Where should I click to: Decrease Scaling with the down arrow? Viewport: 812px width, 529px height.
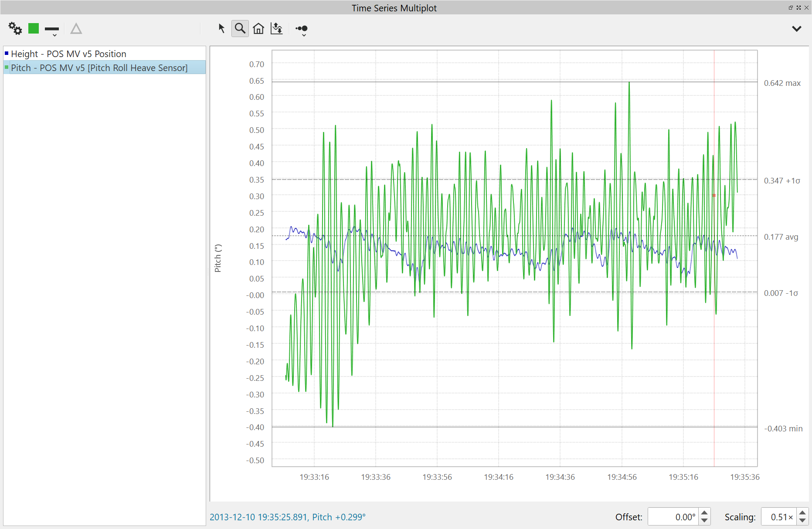click(x=802, y=521)
